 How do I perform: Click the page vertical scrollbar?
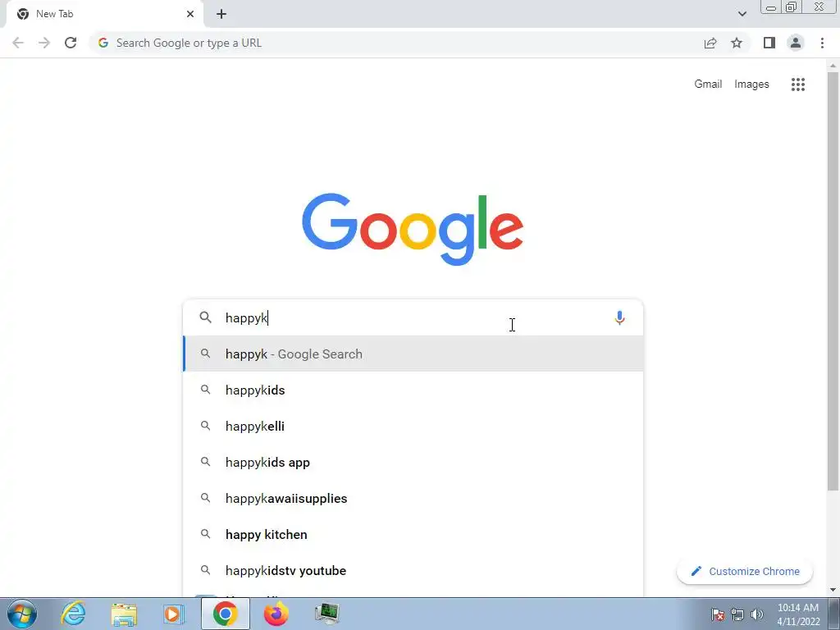[833, 281]
